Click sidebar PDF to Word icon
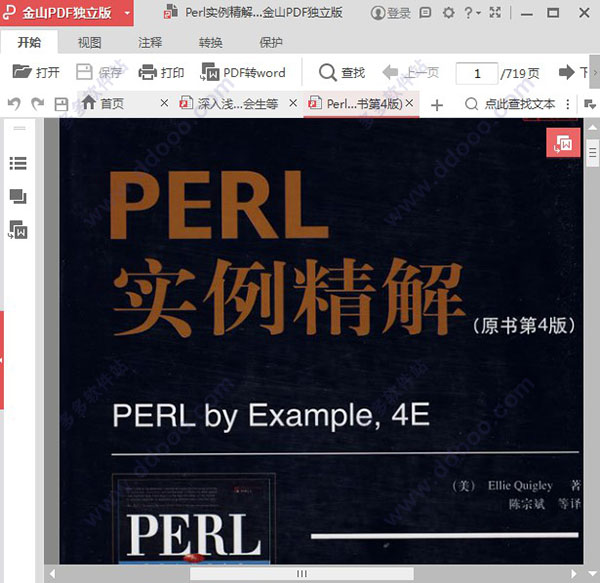The width and height of the screenshot is (600, 583). (x=18, y=230)
